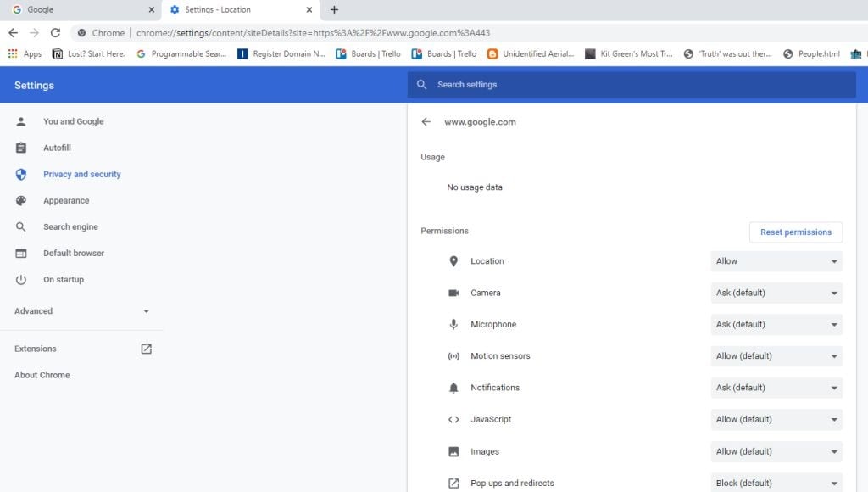Go back using the browser back arrow
Screen dimensions: 868x492
[x=14, y=33]
